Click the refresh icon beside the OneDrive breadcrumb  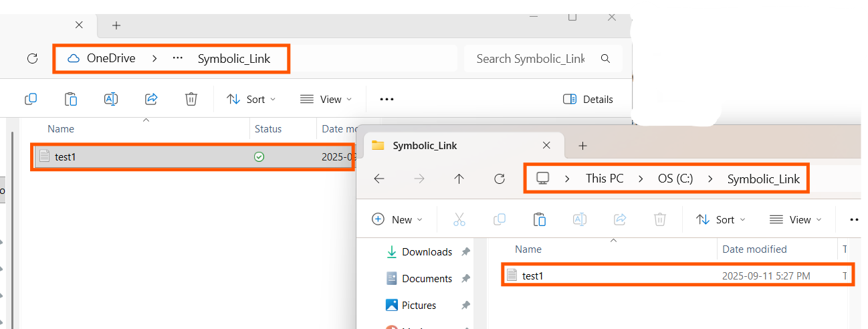pyautogui.click(x=32, y=59)
